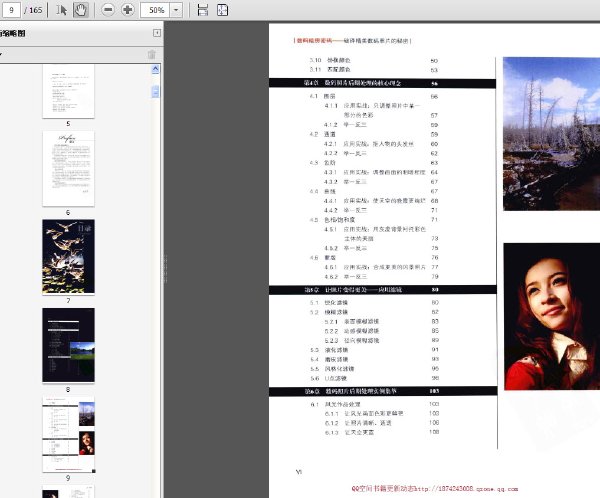600x498 pixels.
Task: Click the fit-width scrolling page icon
Action: (203, 10)
